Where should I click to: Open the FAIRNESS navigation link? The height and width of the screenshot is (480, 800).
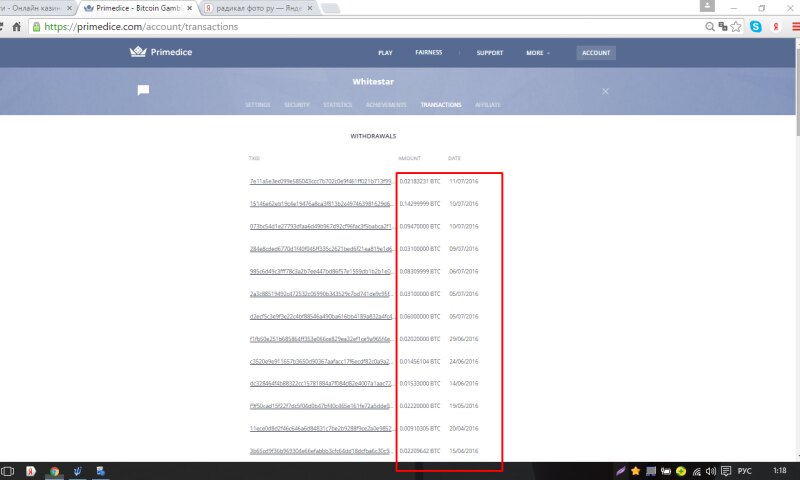coord(428,52)
